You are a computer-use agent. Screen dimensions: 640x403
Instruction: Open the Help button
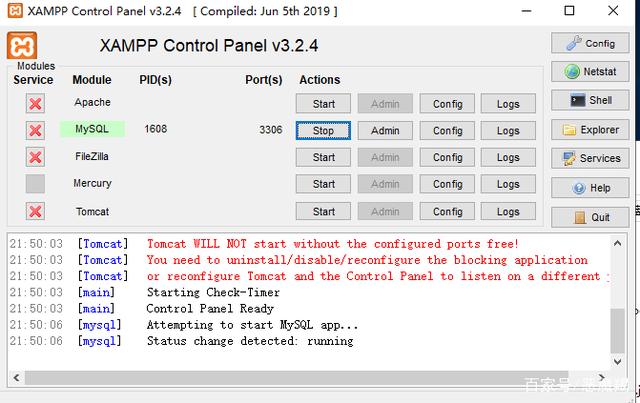click(589, 188)
